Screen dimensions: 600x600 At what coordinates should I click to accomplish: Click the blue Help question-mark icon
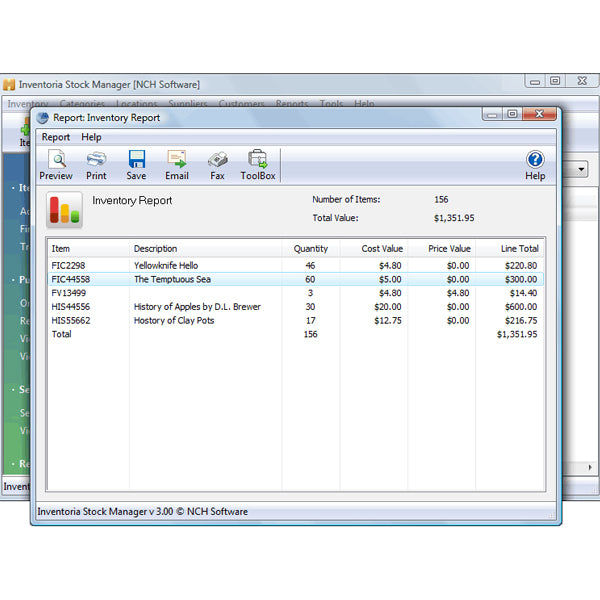click(535, 160)
